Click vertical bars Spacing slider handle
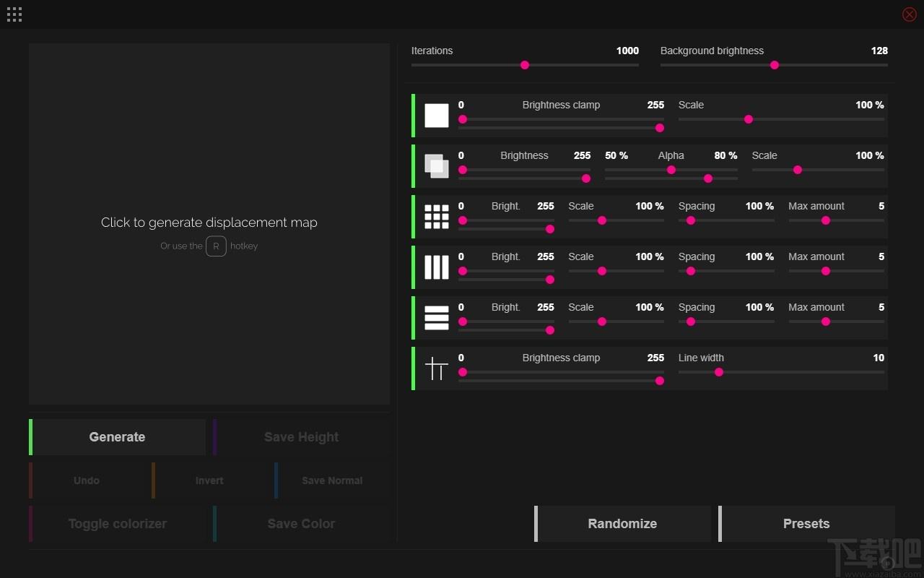Viewport: 924px width, 578px height. pos(691,271)
